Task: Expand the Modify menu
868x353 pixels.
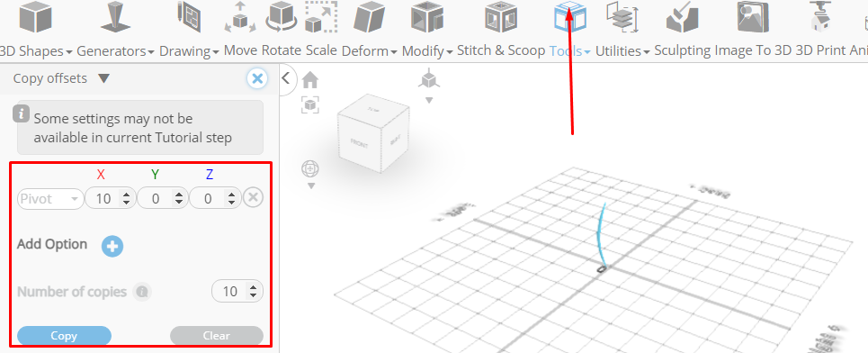Action: pos(427,51)
